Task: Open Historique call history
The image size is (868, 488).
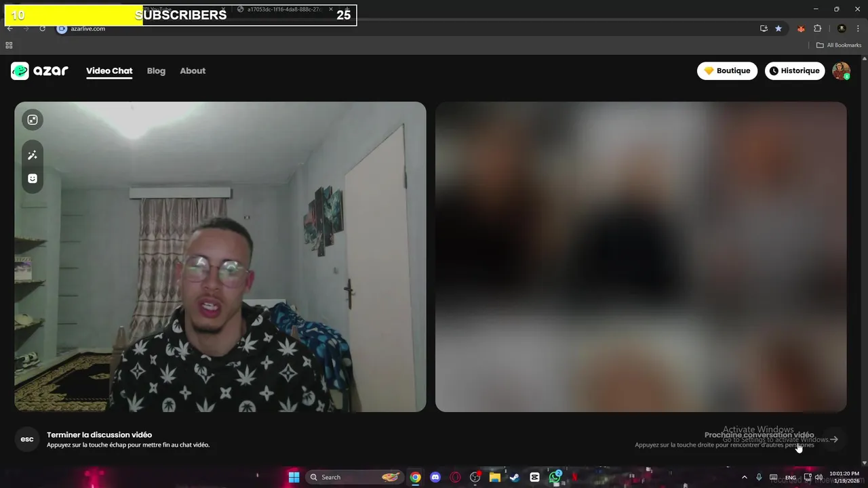Action: pos(794,70)
